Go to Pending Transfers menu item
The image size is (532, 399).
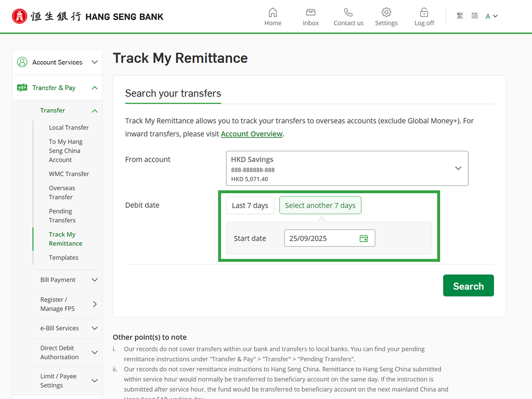click(x=62, y=215)
